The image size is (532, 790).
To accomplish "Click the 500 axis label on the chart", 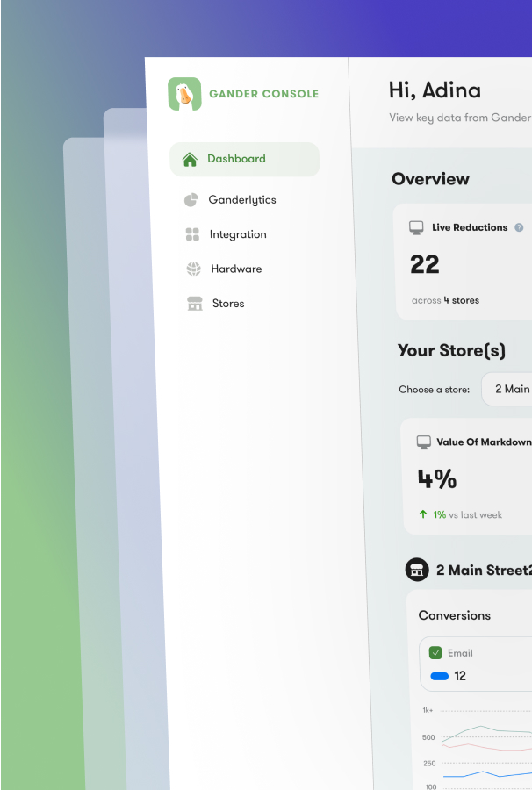I will tap(428, 737).
